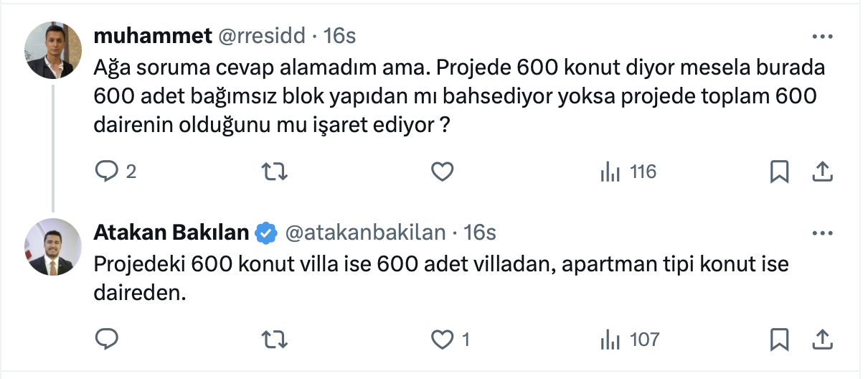The width and height of the screenshot is (868, 379).
Task: Repost muhammet's tweet
Action: [x=273, y=172]
